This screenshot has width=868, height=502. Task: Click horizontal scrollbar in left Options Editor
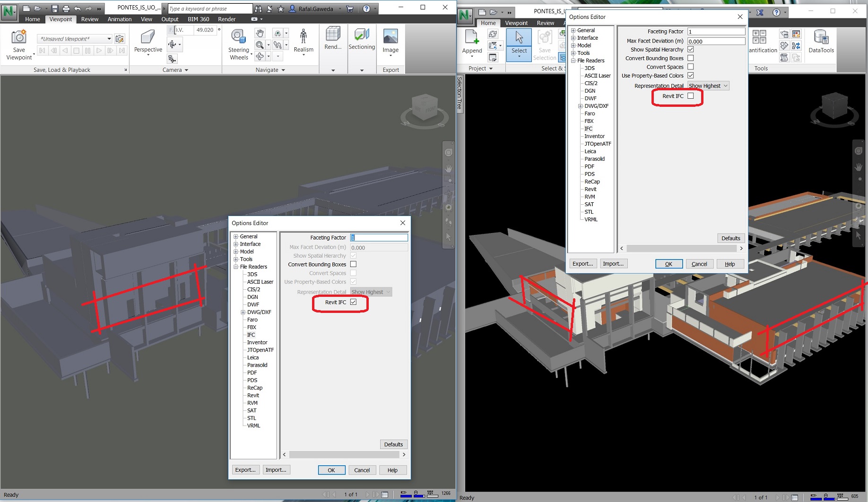(x=344, y=454)
